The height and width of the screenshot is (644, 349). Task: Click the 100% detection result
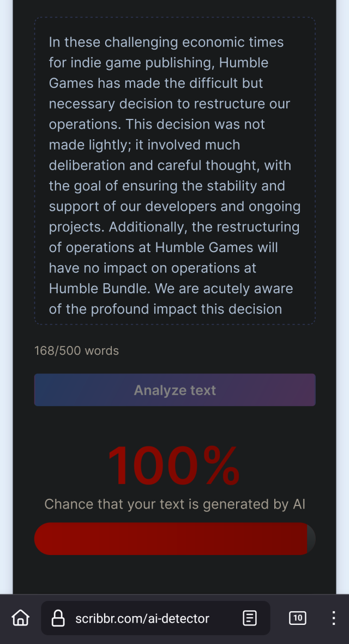pos(174,466)
